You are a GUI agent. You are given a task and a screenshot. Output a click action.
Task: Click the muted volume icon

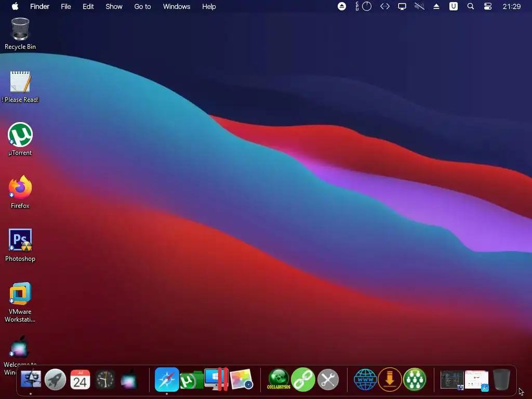click(419, 6)
